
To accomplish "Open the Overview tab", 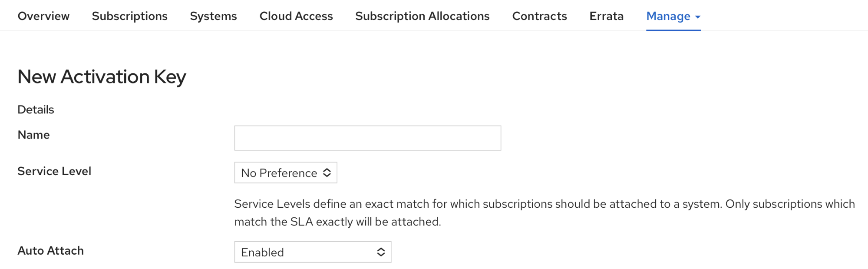I will pyautogui.click(x=43, y=16).
